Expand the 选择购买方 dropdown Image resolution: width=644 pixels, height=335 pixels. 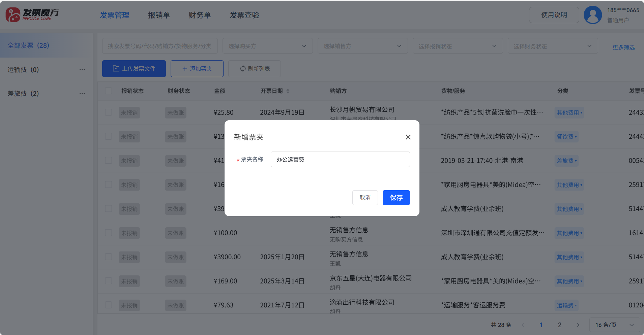[267, 46]
